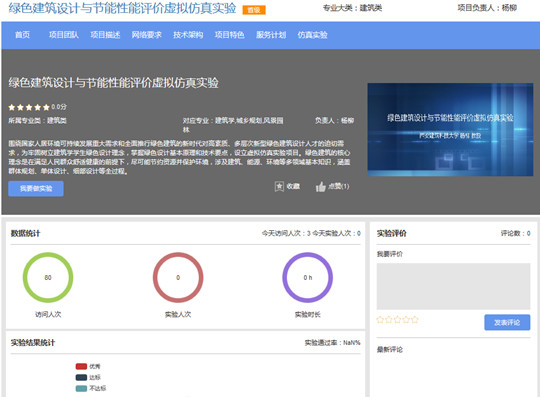This screenshot has width=540, height=397.
Task: Click the blue page title at the top
Action: (122, 8)
